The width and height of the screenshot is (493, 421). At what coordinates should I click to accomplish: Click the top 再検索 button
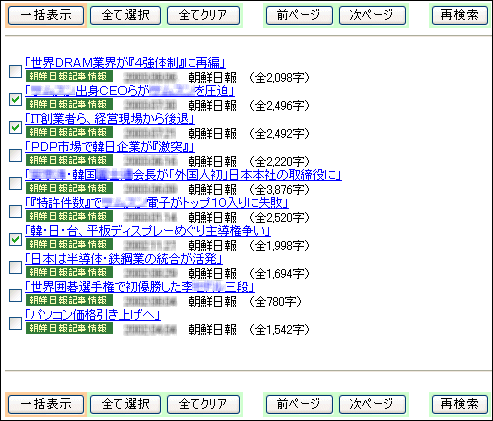tap(460, 15)
